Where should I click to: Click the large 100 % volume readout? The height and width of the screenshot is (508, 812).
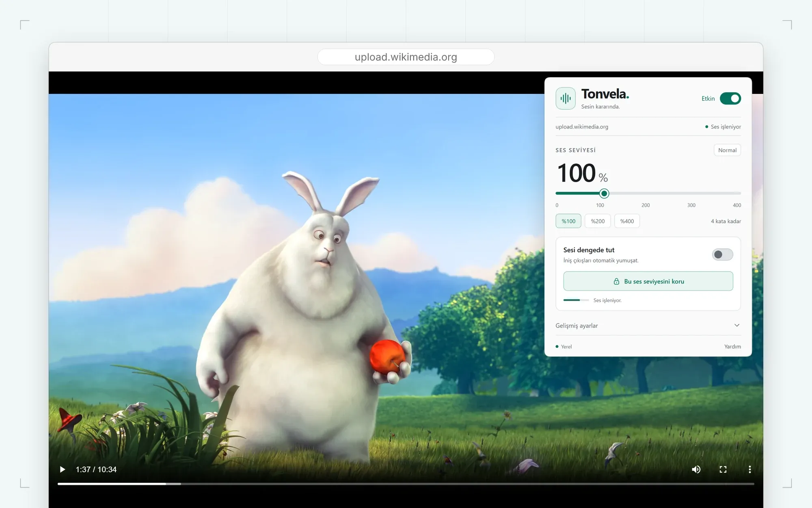click(582, 173)
